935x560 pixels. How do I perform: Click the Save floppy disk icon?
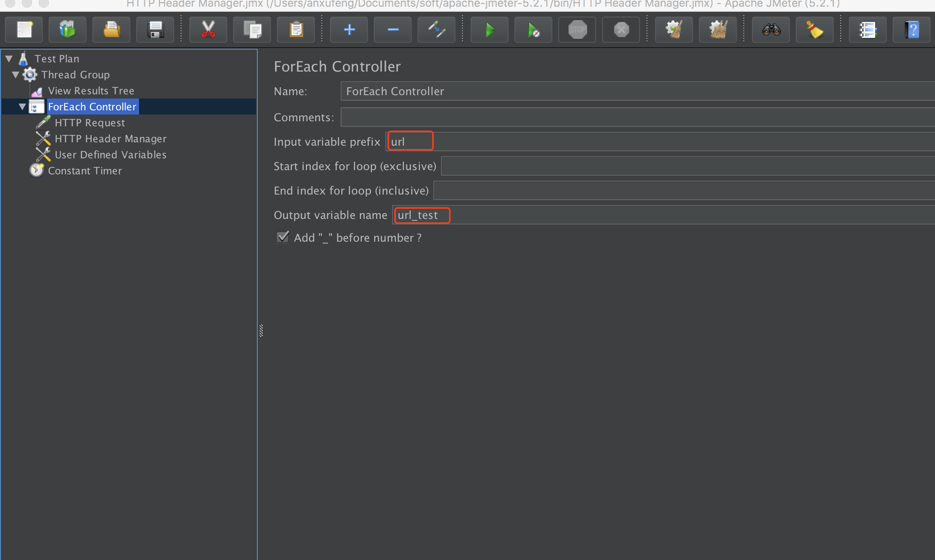pos(155,30)
